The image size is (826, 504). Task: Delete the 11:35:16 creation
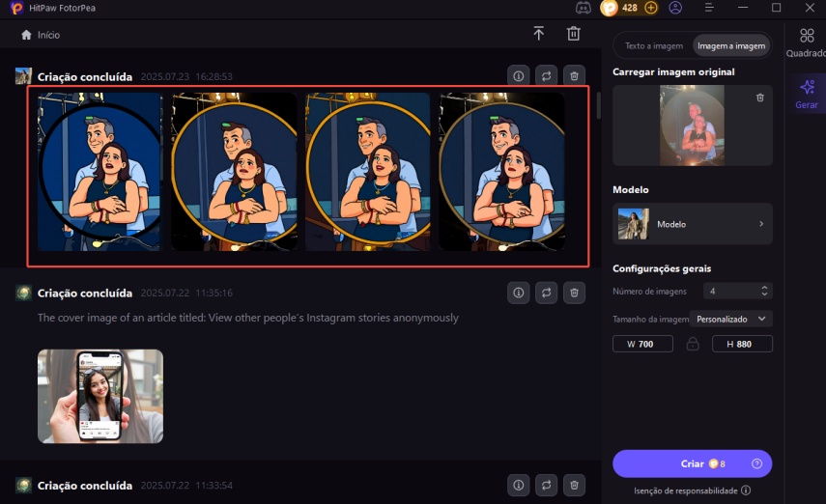click(x=574, y=292)
